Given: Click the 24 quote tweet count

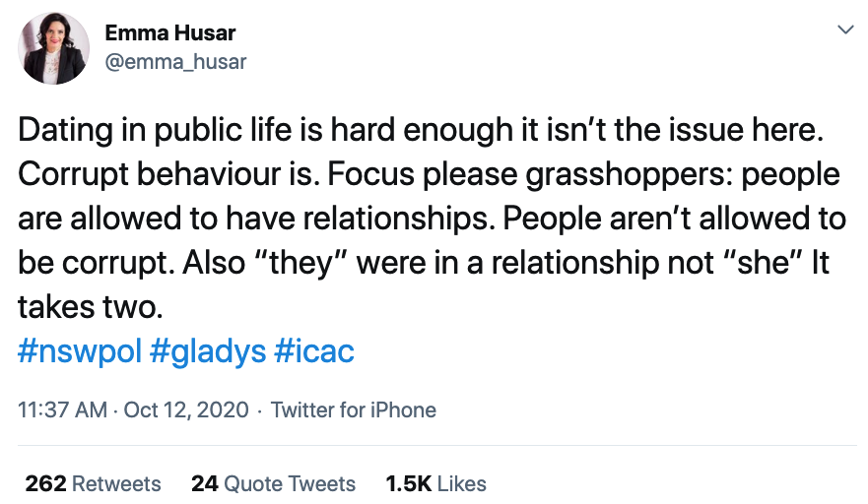Looking at the screenshot, I should pyautogui.click(x=204, y=483).
